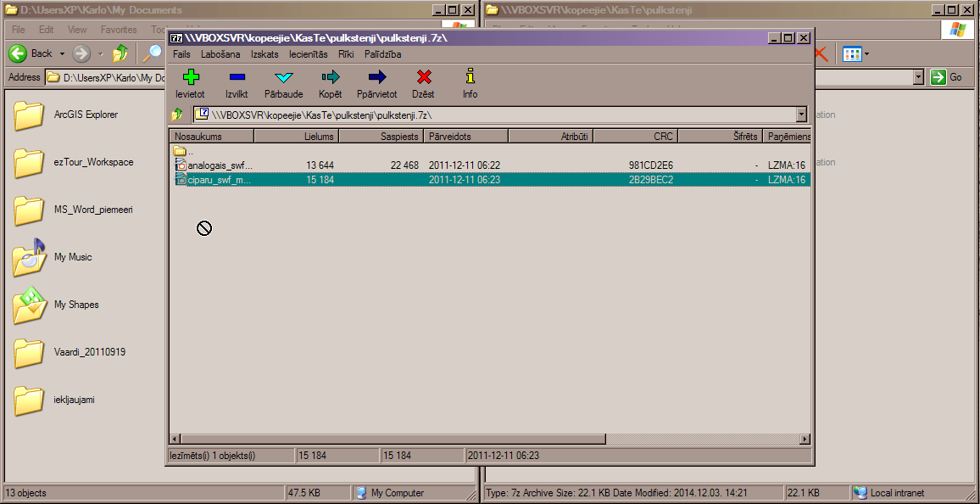Open the iekljaujami folder

coord(29,400)
